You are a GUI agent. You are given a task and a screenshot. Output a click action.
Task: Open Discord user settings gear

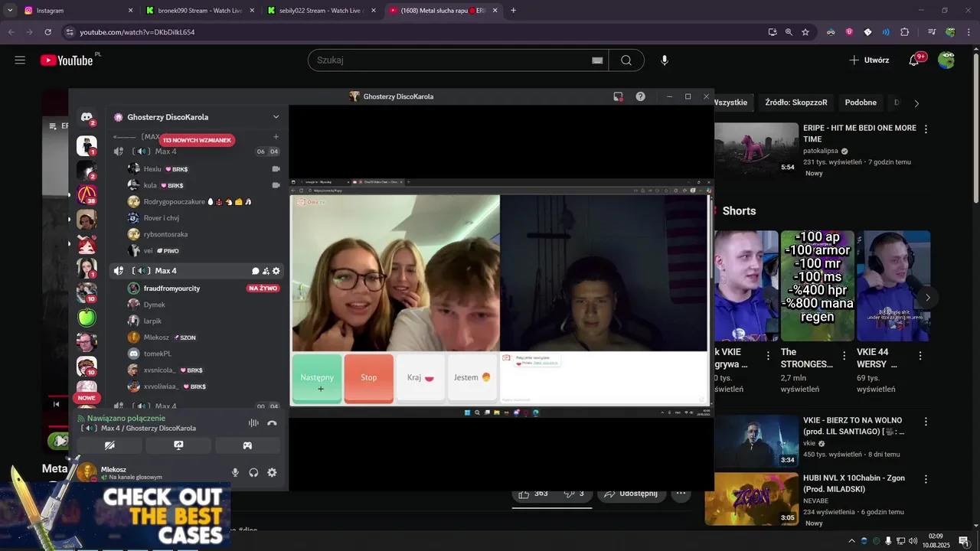(272, 473)
